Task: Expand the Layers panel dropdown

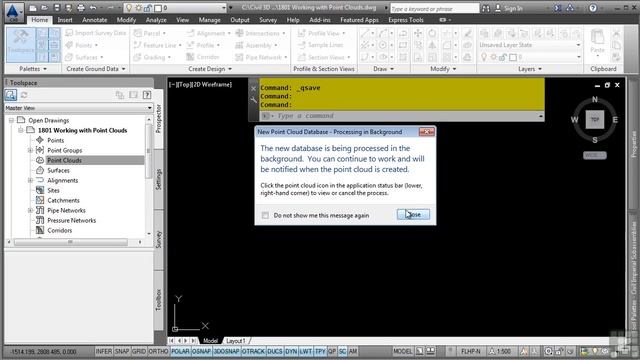Action: 530,69
